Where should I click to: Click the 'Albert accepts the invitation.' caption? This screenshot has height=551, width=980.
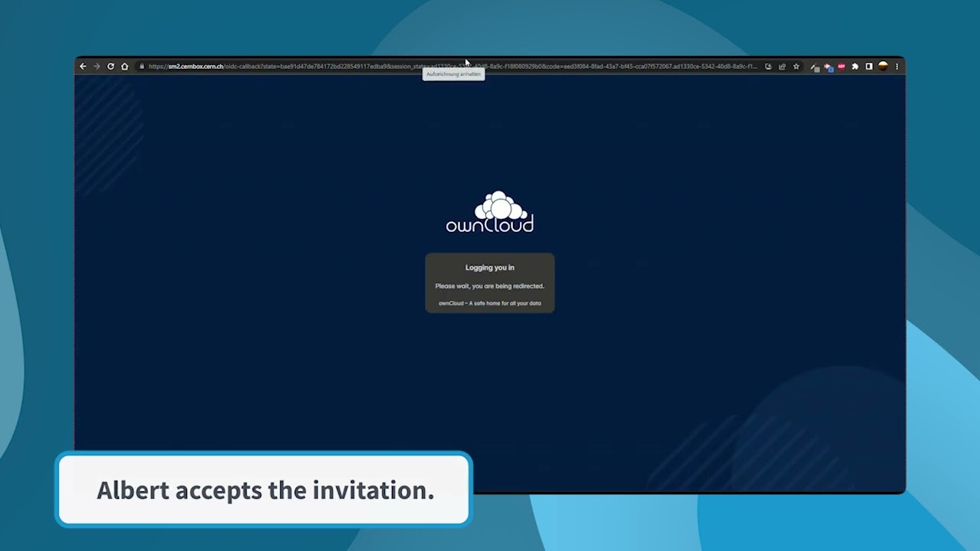coord(265,491)
